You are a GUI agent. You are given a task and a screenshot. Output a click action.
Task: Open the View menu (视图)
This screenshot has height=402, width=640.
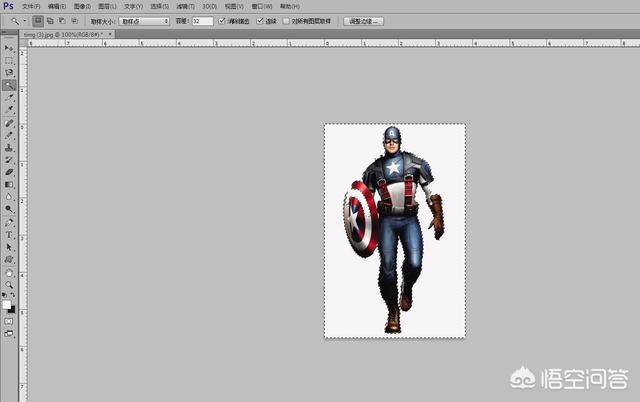(234, 7)
